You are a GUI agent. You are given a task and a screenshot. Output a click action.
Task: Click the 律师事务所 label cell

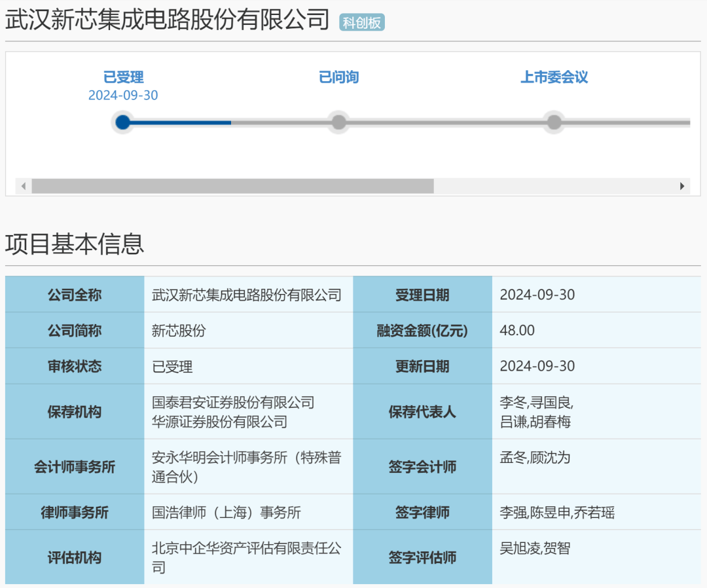pos(75,512)
